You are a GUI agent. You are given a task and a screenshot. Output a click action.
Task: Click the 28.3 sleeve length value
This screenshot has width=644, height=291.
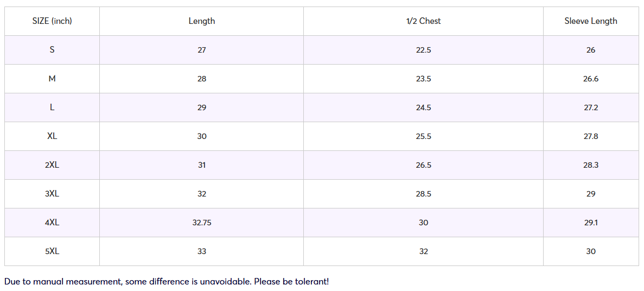591,165
